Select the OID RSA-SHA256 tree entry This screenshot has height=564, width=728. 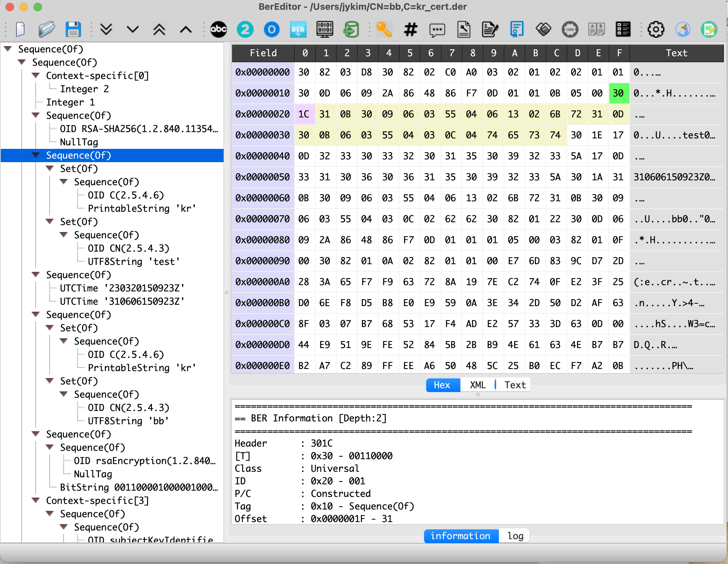tap(138, 129)
